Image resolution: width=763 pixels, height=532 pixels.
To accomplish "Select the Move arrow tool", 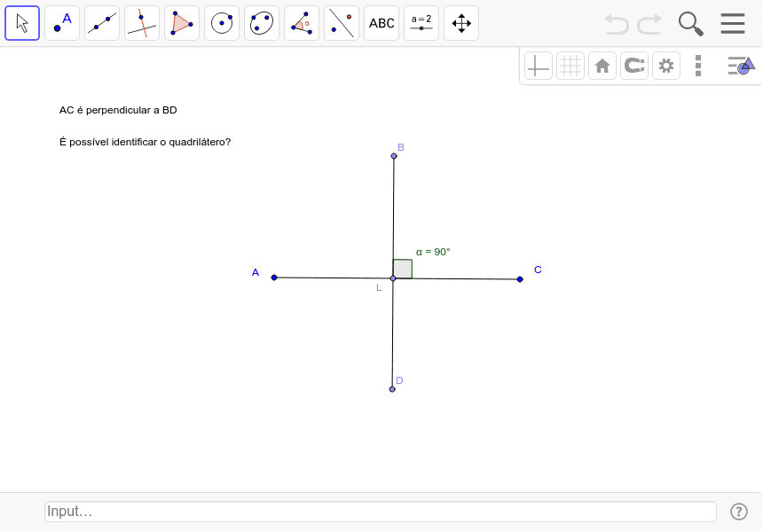I will click(22, 23).
